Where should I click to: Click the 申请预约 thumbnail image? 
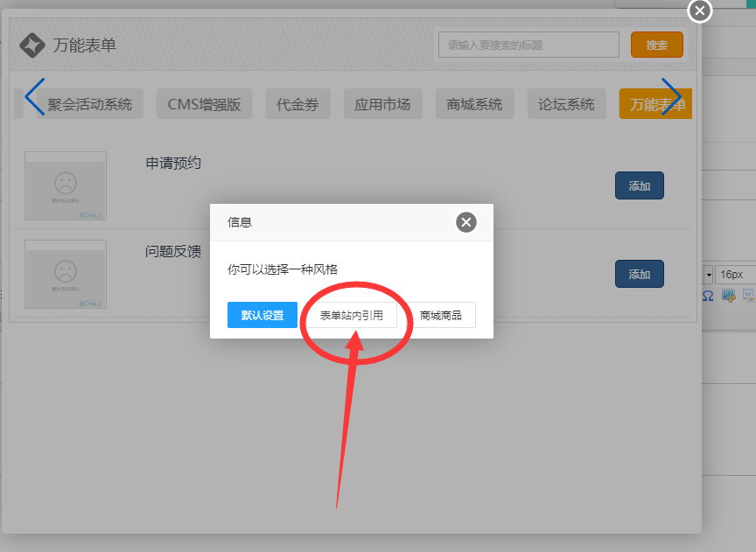tap(66, 186)
